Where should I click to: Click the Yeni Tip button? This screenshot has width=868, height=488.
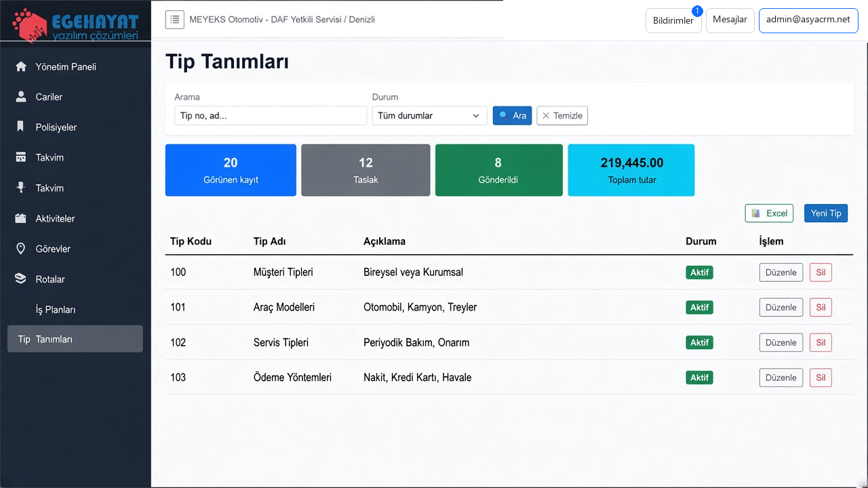point(826,213)
